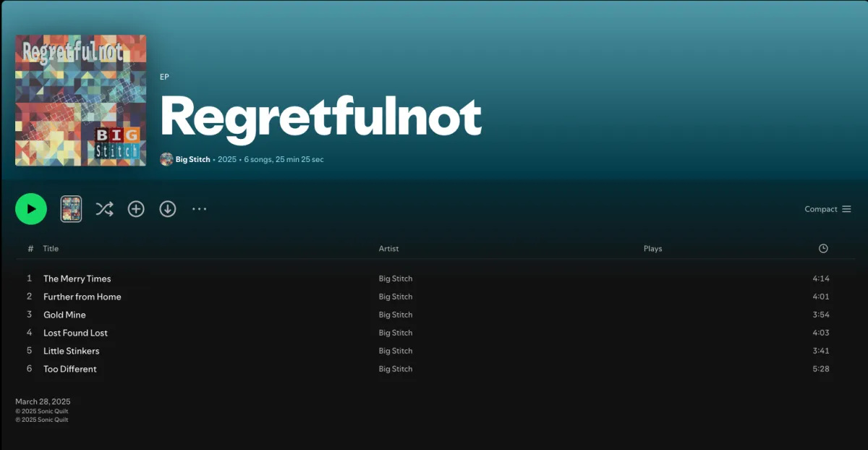
Task: Click track number 1
Action: coord(30,279)
